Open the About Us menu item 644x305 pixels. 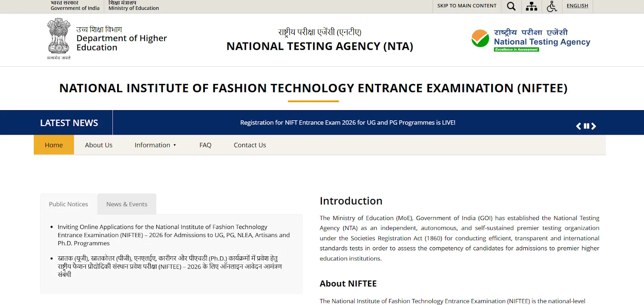[99, 145]
